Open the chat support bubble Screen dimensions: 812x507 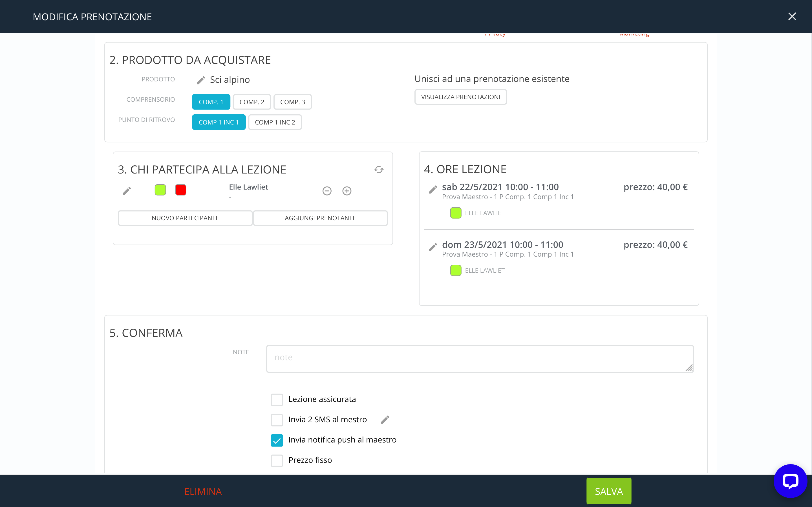pos(790,481)
